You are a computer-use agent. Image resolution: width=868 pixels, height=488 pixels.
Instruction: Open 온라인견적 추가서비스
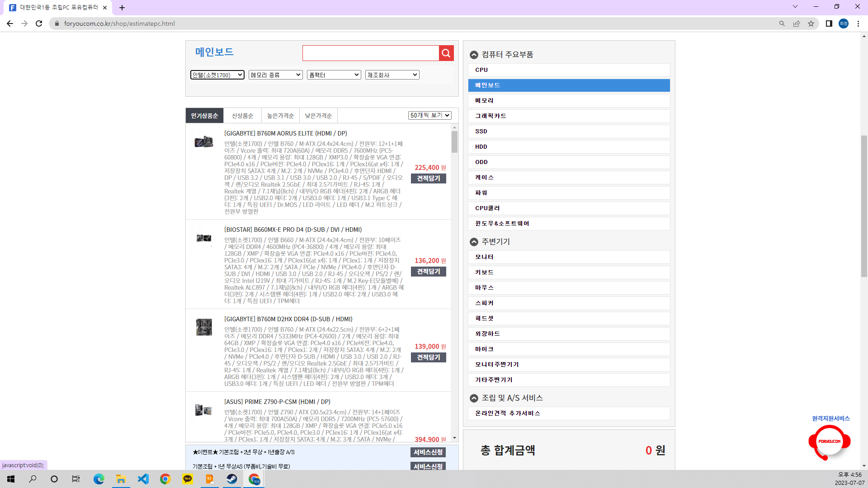(x=569, y=413)
